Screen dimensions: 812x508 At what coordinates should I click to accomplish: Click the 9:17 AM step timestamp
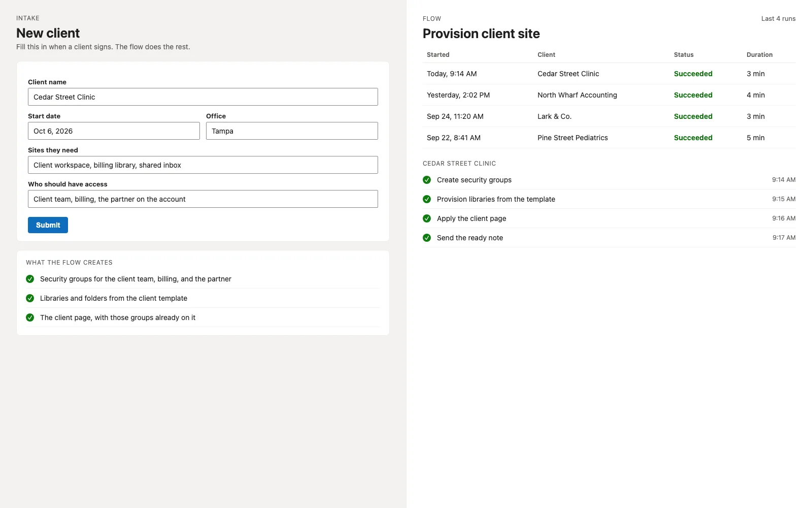coord(784,238)
